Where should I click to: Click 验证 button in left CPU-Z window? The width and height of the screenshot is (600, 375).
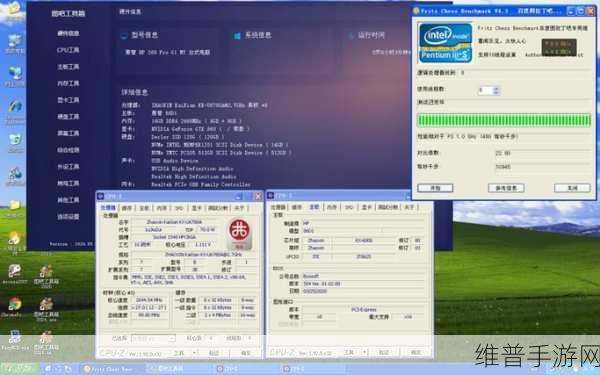point(214,352)
